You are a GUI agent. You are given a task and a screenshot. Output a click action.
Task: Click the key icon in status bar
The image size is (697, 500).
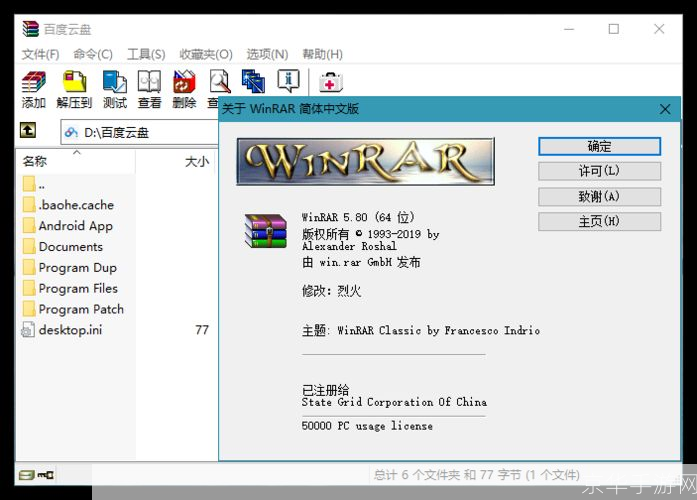click(x=45, y=475)
